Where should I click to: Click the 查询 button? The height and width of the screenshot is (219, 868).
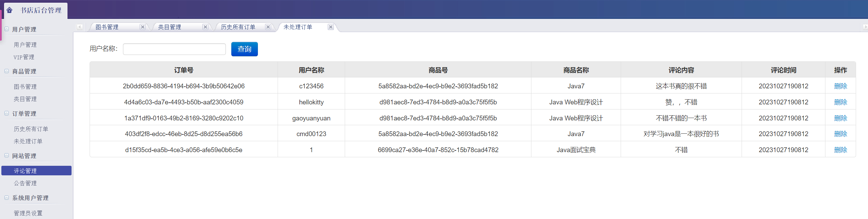click(x=245, y=49)
